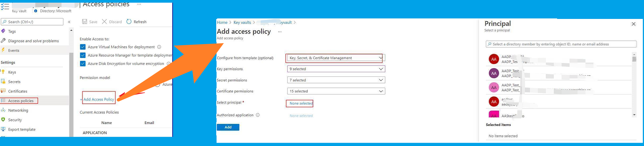The width and height of the screenshot is (644, 146).
Task: Expand the Certificate permissions dropdown
Action: pos(336,91)
